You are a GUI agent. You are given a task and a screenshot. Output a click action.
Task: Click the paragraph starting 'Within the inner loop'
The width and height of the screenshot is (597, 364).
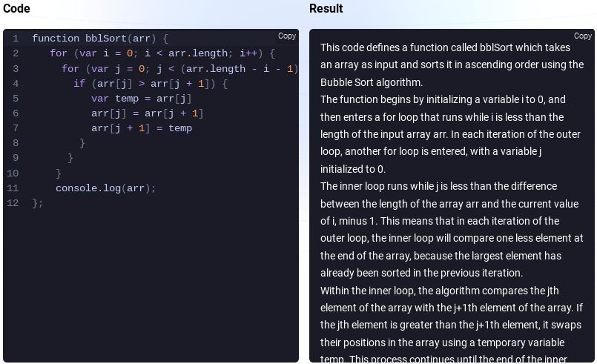coord(451,325)
